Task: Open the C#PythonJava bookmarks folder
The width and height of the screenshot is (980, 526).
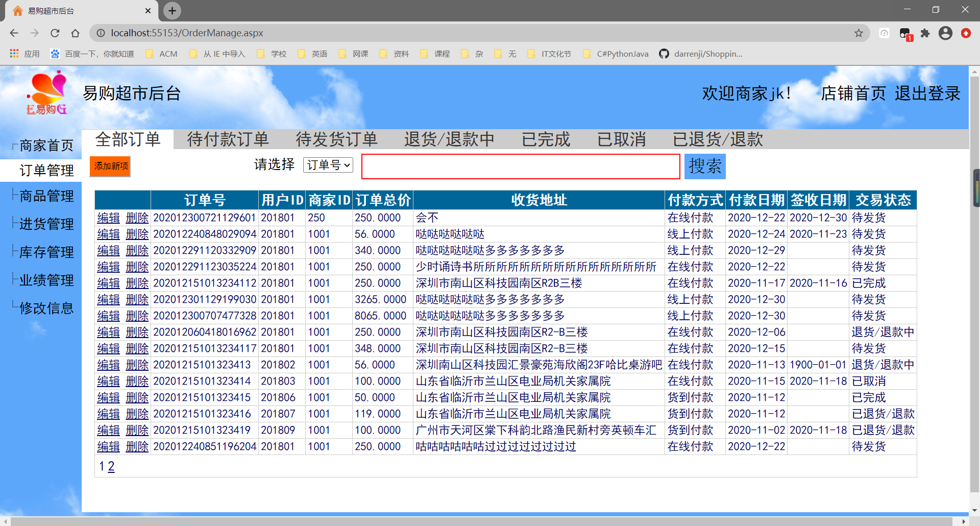Action: (x=616, y=54)
